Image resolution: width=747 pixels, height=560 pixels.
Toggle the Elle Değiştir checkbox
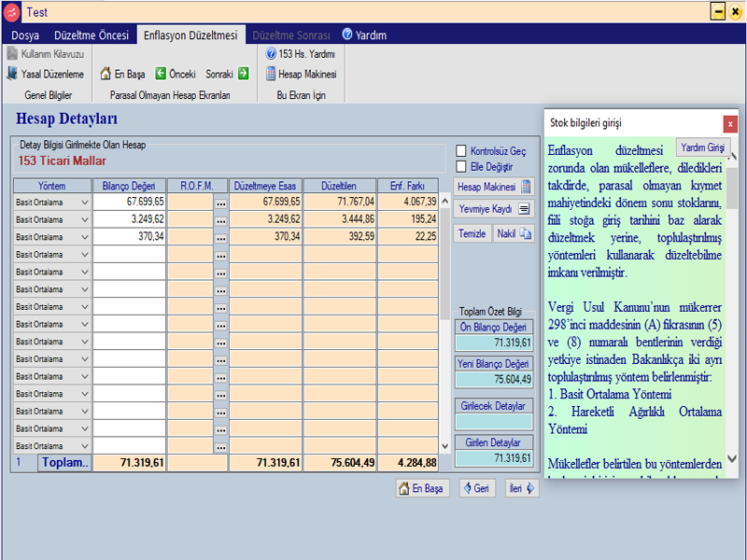(x=461, y=167)
